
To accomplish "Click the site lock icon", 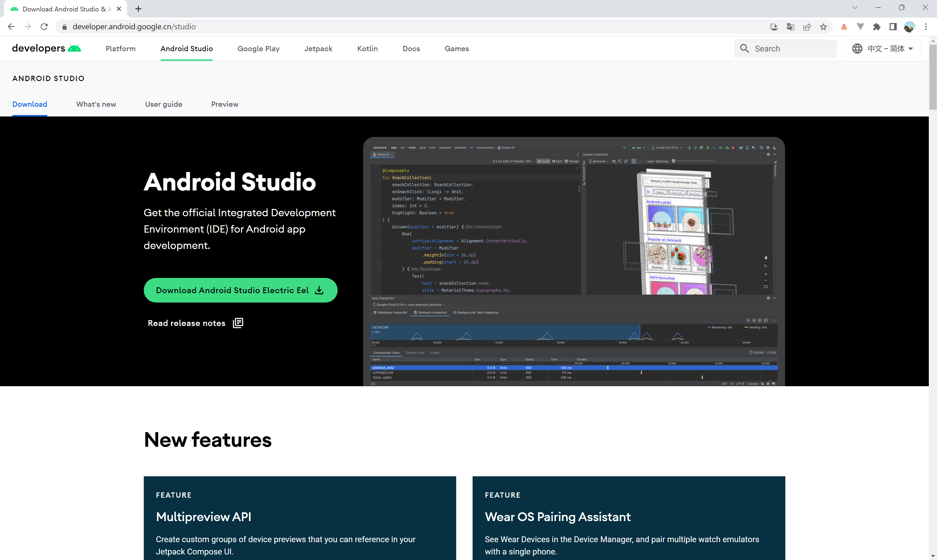I will [65, 27].
